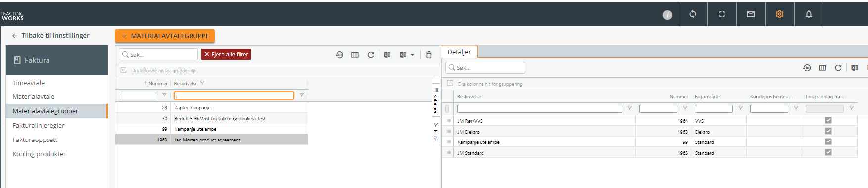This screenshot has width=868, height=188.
Task: Select row Jan Morten product agreement
Action: 211,140
